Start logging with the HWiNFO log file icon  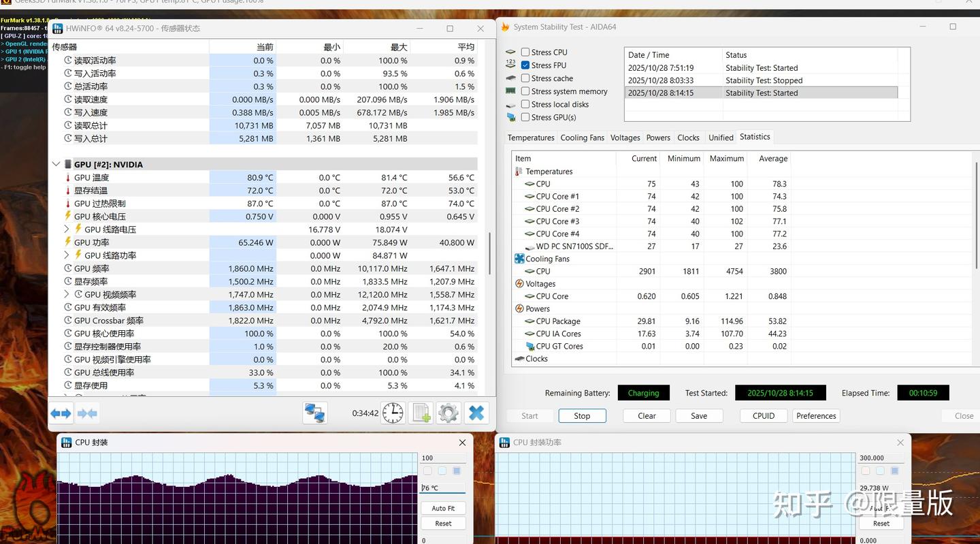421,413
